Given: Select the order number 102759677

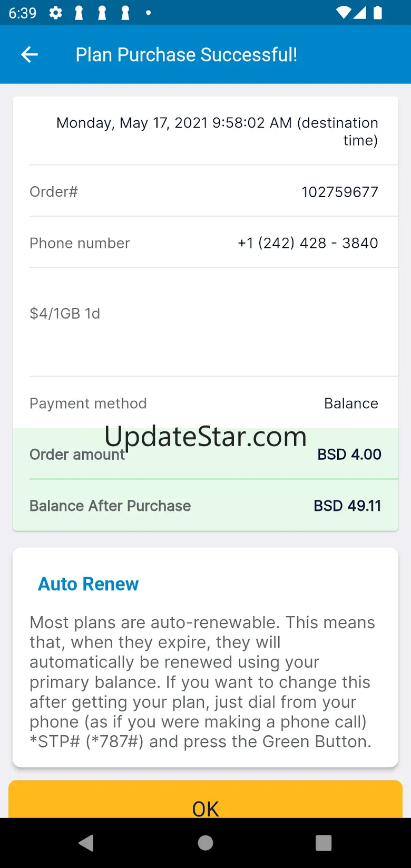Looking at the screenshot, I should coord(339,192).
